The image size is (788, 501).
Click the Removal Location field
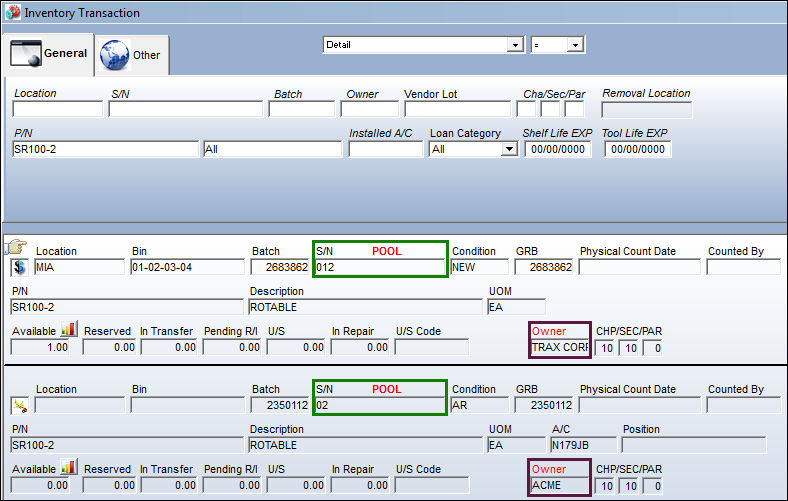point(647,110)
